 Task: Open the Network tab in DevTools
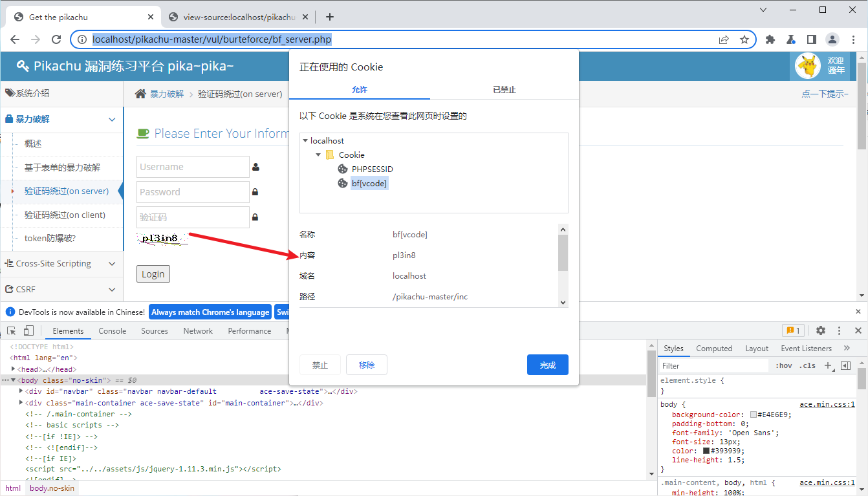click(198, 330)
